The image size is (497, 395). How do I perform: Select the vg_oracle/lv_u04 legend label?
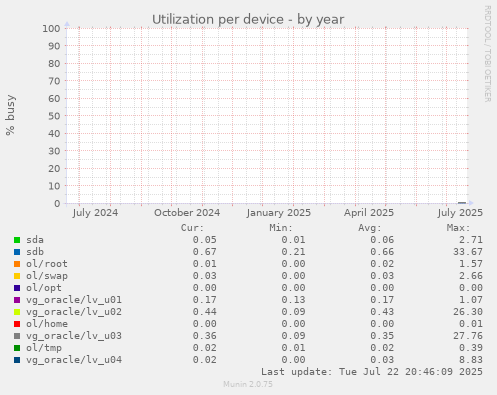[x=74, y=360]
